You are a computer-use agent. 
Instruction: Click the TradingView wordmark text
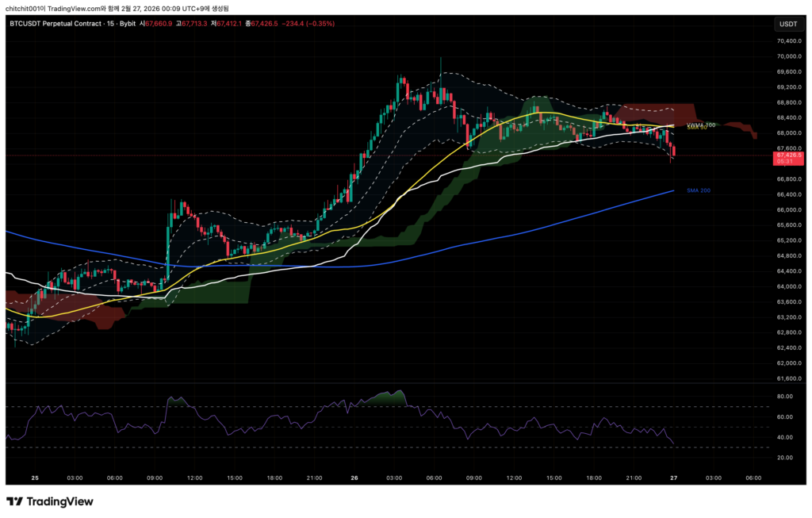[x=60, y=501]
